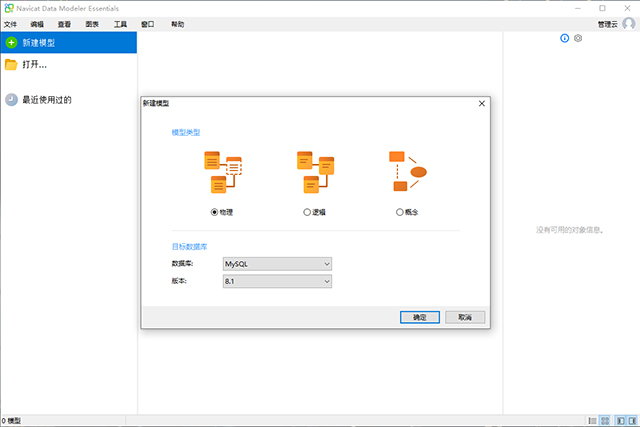Select the 物理 (Physical) radio button
The image size is (640, 427).
[x=214, y=212]
